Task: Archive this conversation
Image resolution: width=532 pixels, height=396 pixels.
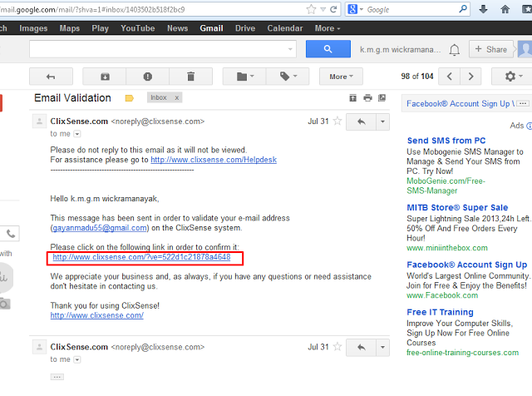Action: coord(105,77)
